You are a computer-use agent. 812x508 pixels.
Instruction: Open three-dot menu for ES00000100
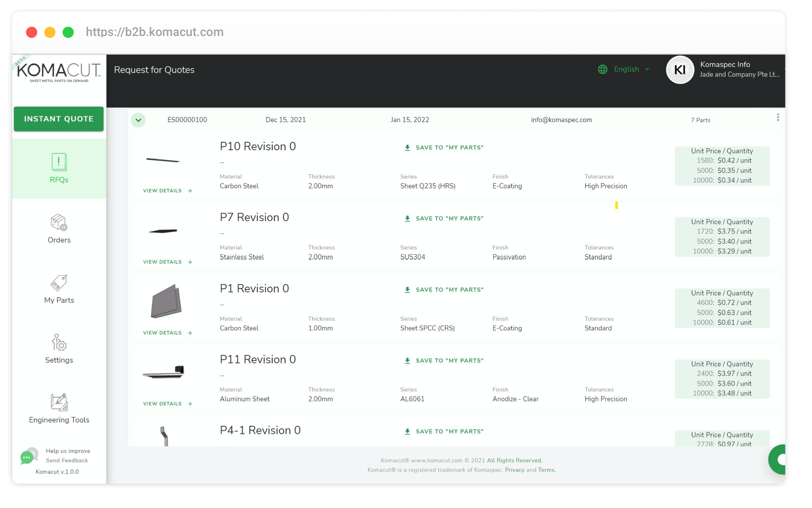[x=778, y=118]
